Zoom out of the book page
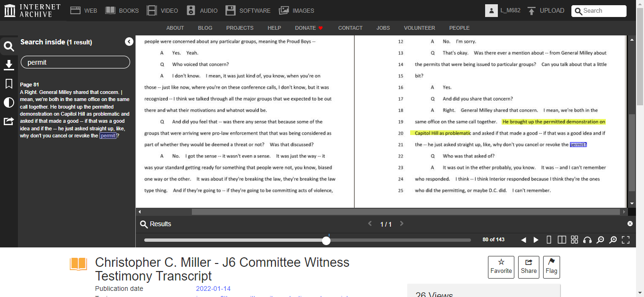 (600, 240)
